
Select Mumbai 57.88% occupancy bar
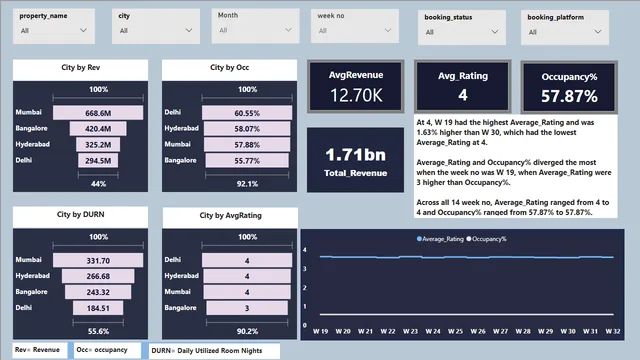pyautogui.click(x=247, y=144)
